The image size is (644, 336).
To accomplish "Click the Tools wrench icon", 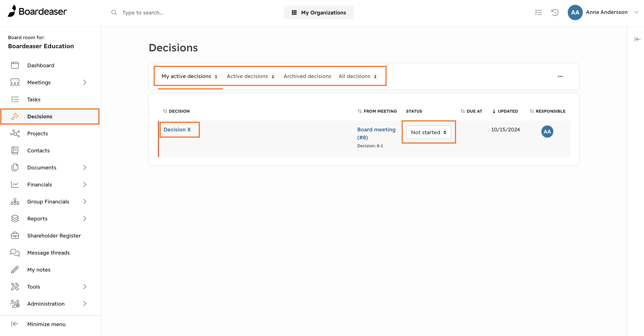I will (15, 287).
